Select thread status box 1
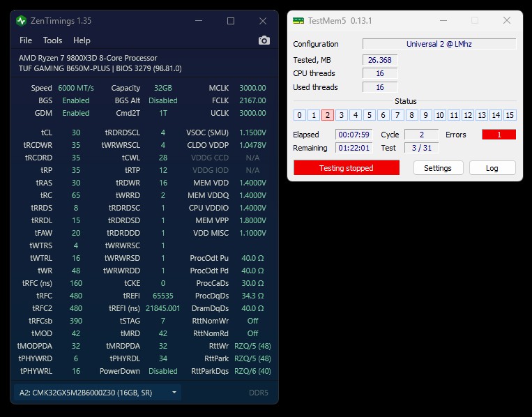This screenshot has width=532, height=417. (314, 115)
